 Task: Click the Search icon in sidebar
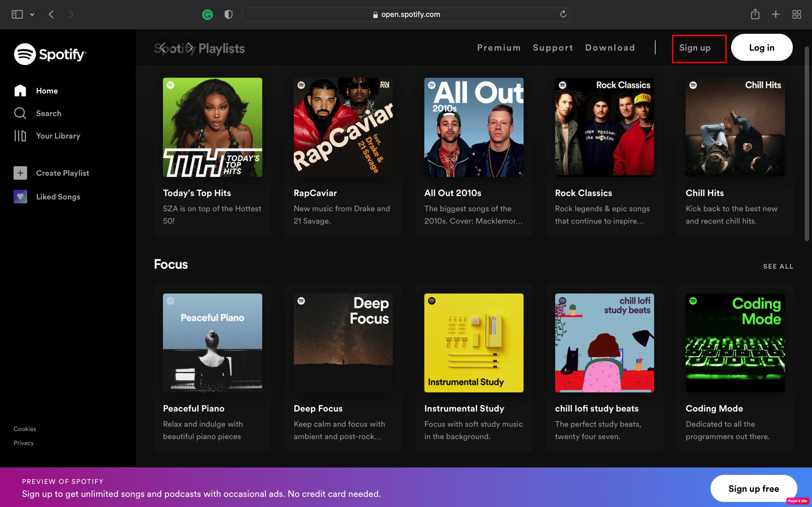click(20, 113)
